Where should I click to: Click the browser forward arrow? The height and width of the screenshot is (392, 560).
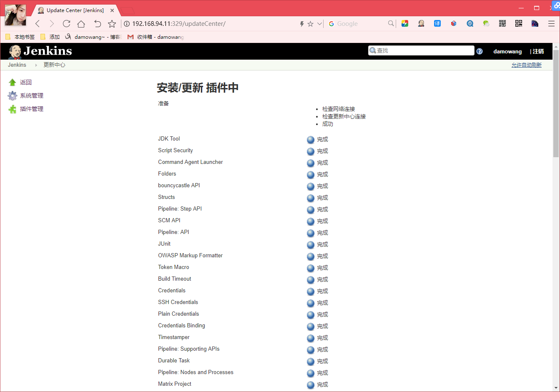point(52,24)
